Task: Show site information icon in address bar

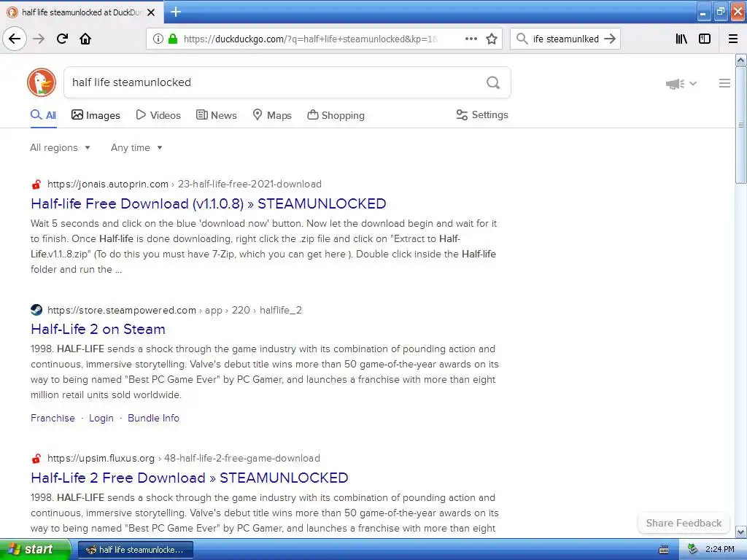Action: coord(158,39)
